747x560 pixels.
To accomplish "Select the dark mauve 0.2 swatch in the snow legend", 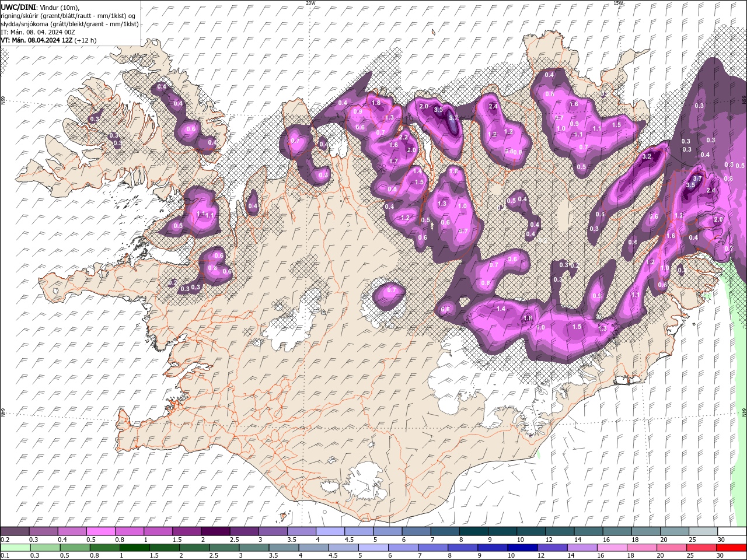I will [x=15, y=531].
